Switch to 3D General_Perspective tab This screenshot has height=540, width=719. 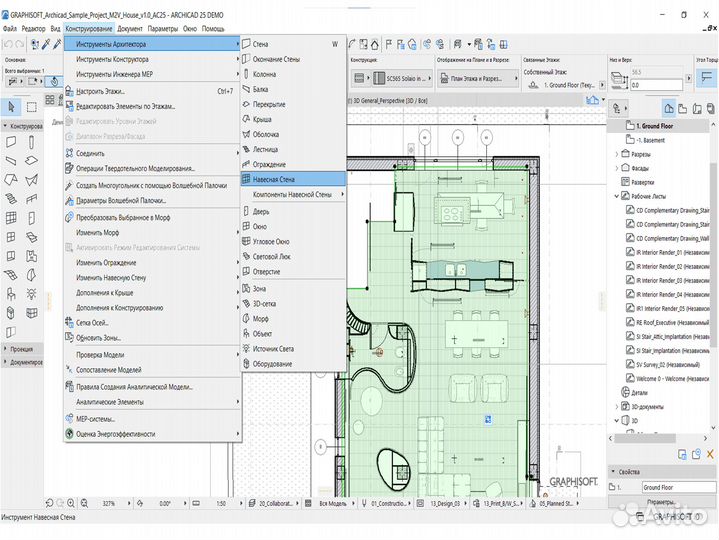pos(390,100)
